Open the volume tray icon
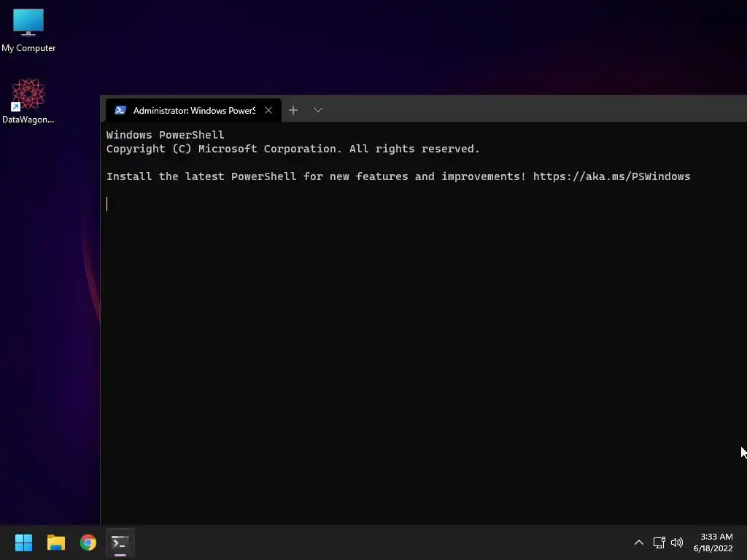Screen dimensions: 747x560 pos(676,542)
